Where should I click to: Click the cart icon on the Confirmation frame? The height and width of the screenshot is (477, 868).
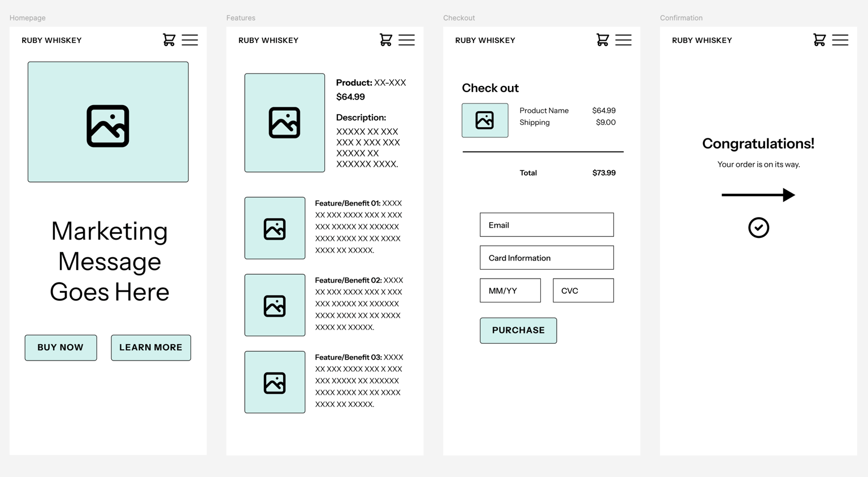click(819, 40)
